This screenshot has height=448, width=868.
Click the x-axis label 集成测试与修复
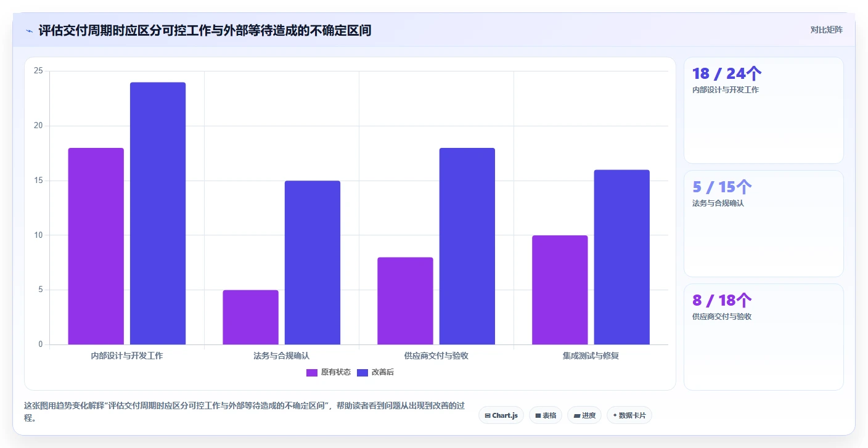(x=591, y=356)
